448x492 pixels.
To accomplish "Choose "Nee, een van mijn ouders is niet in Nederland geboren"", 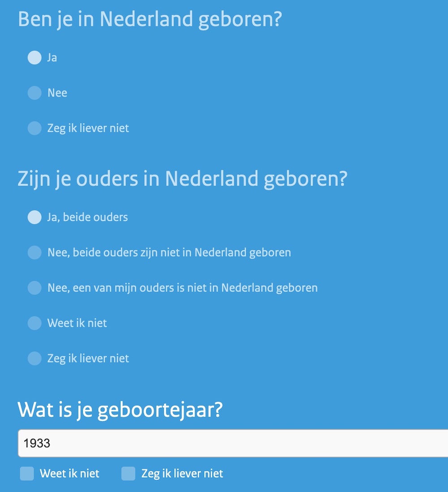I will click(34, 288).
